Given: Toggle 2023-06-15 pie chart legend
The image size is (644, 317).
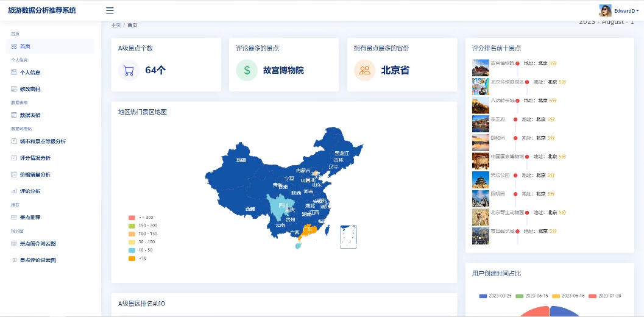Looking at the screenshot, I should click(x=532, y=296).
